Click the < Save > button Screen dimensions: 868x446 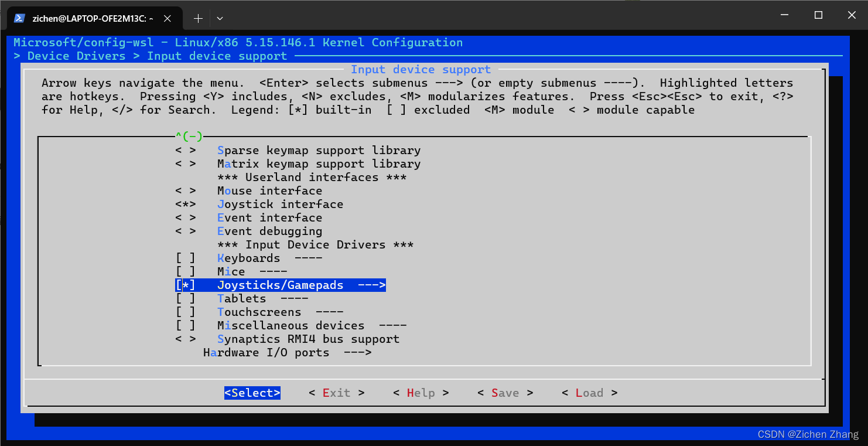(505, 393)
